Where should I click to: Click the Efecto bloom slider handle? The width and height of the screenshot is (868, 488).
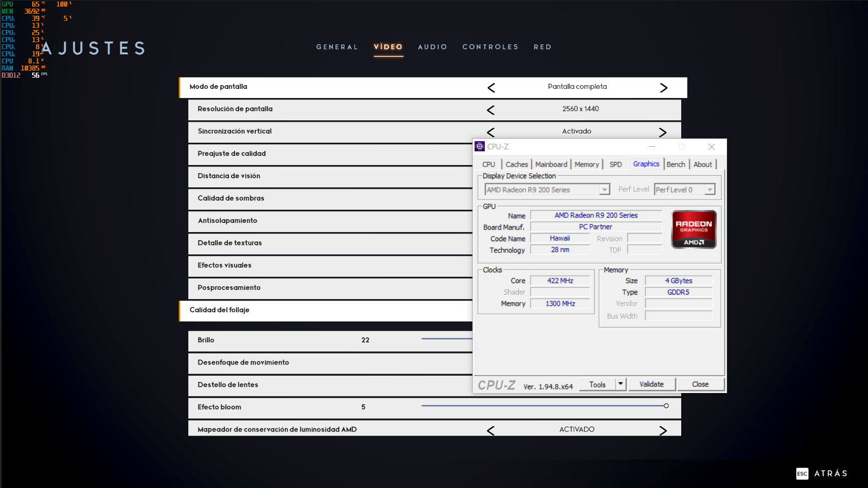click(666, 406)
